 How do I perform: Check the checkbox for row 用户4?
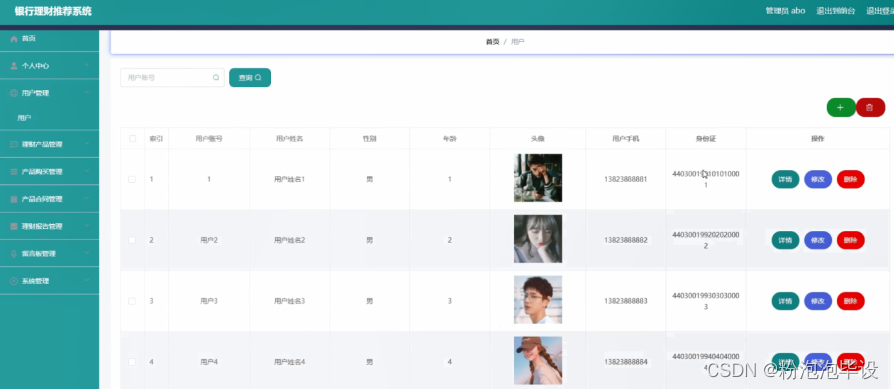(132, 362)
